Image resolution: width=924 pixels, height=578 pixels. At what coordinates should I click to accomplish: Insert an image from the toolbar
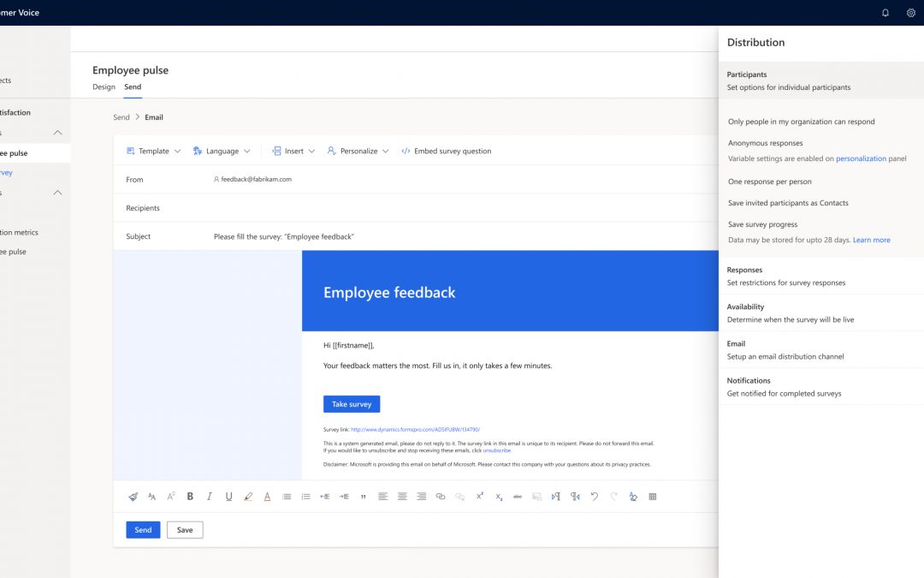click(536, 497)
